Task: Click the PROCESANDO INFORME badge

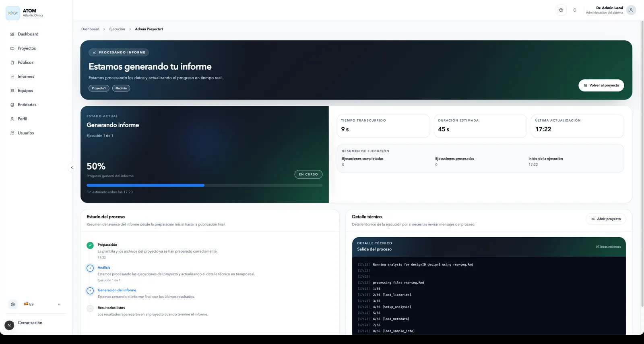Action: [x=119, y=52]
